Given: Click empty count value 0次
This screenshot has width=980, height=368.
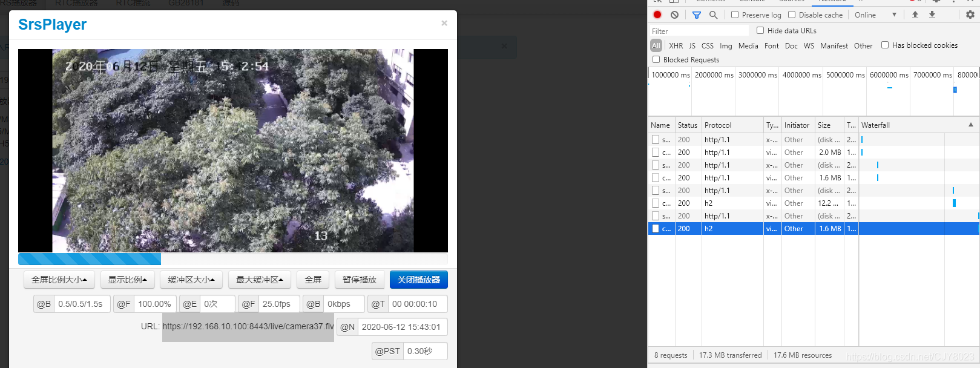Looking at the screenshot, I should point(217,304).
